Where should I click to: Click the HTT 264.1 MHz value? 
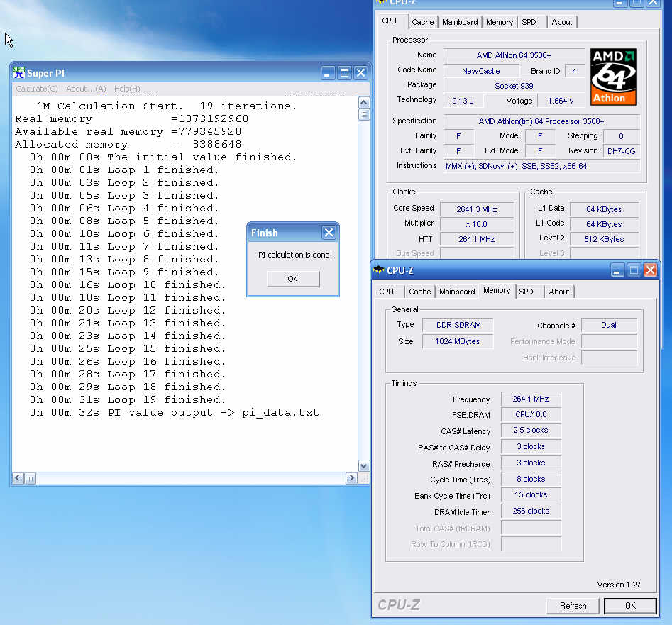tap(477, 239)
